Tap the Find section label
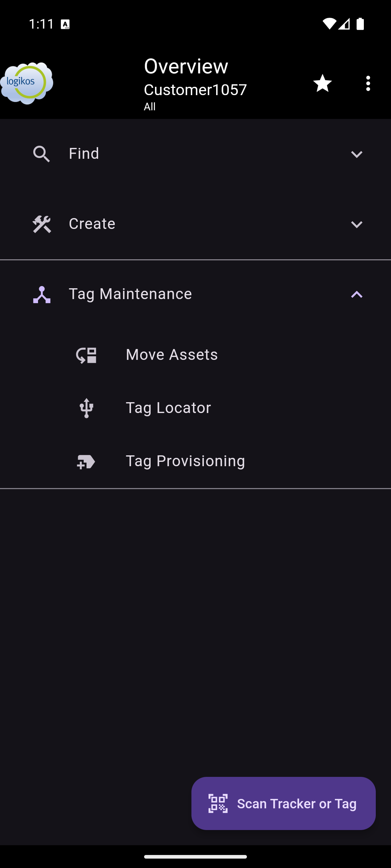Screen dimensions: 391x868 tap(84, 154)
